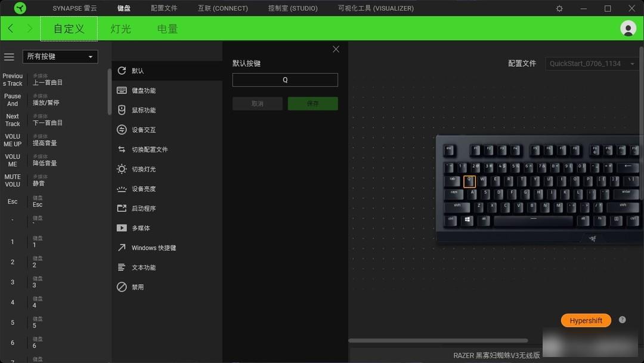Open the 互联 (CONNECT) tab
This screenshot has height=363, width=644.
[x=222, y=8]
